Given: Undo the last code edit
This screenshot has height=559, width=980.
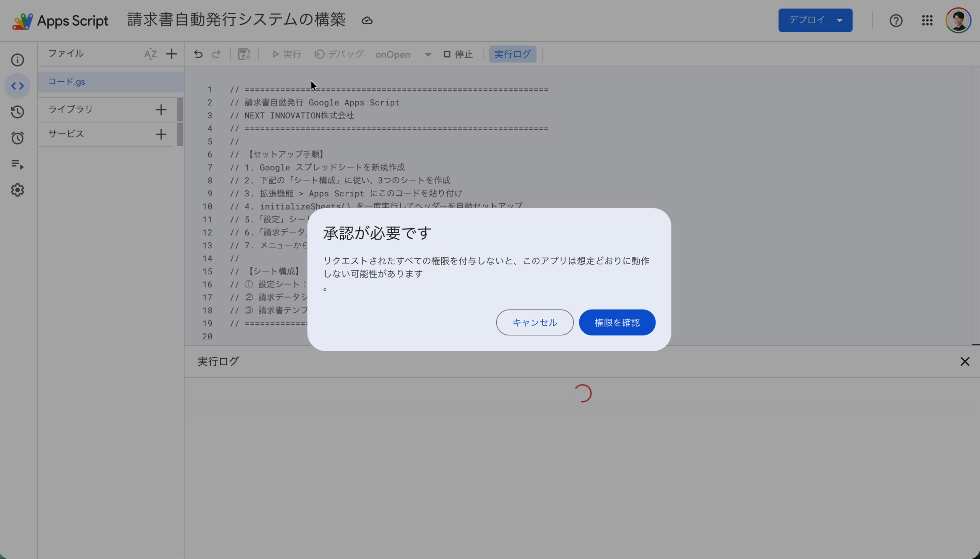Looking at the screenshot, I should point(198,54).
